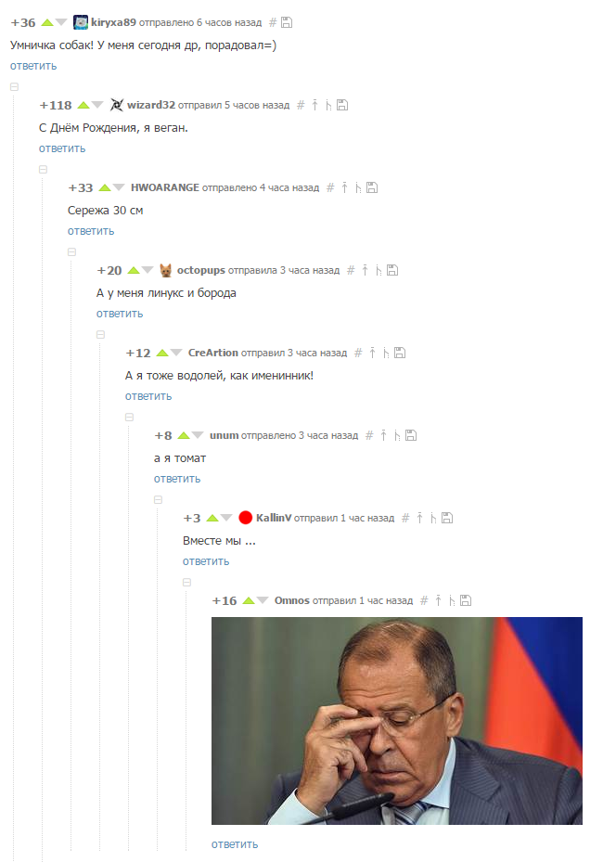Collapse replies below wizard32's comment
Image resolution: width=616 pixels, height=862 pixels.
point(43,169)
